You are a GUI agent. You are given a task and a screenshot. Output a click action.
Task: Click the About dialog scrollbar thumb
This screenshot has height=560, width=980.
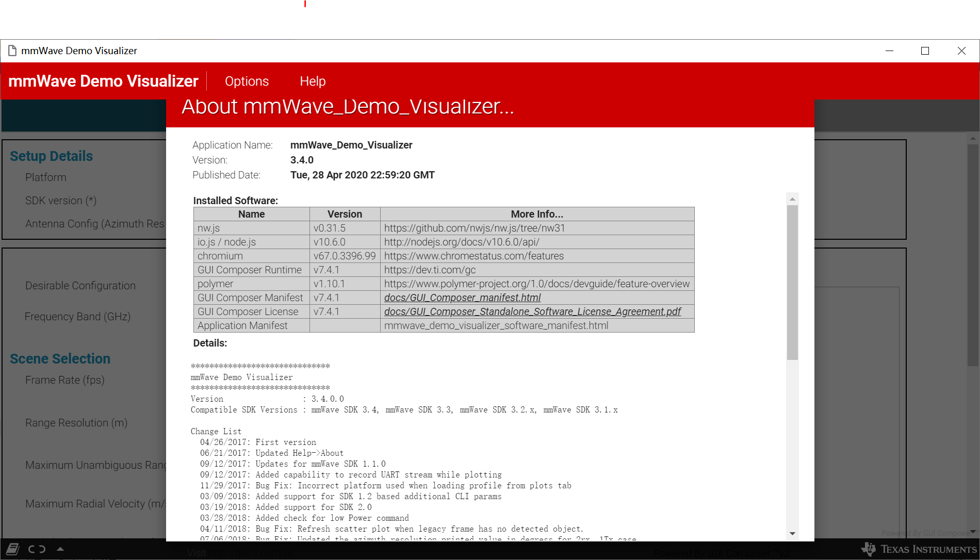792,283
